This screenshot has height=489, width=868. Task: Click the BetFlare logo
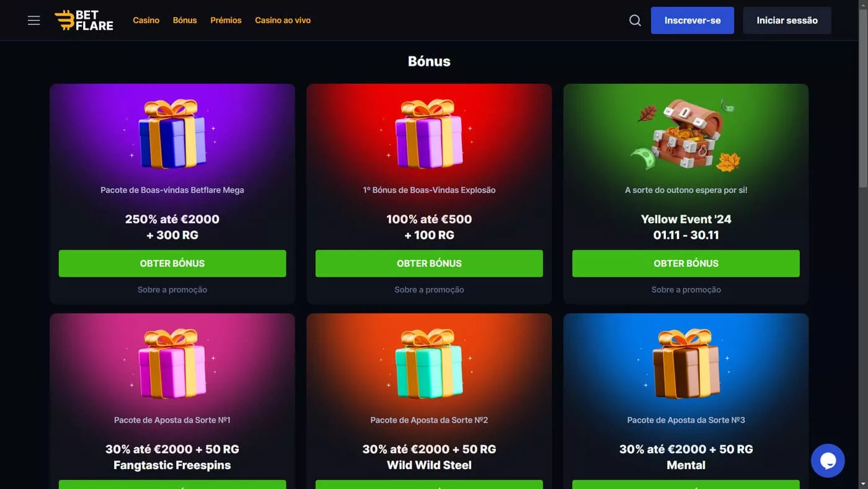(84, 20)
